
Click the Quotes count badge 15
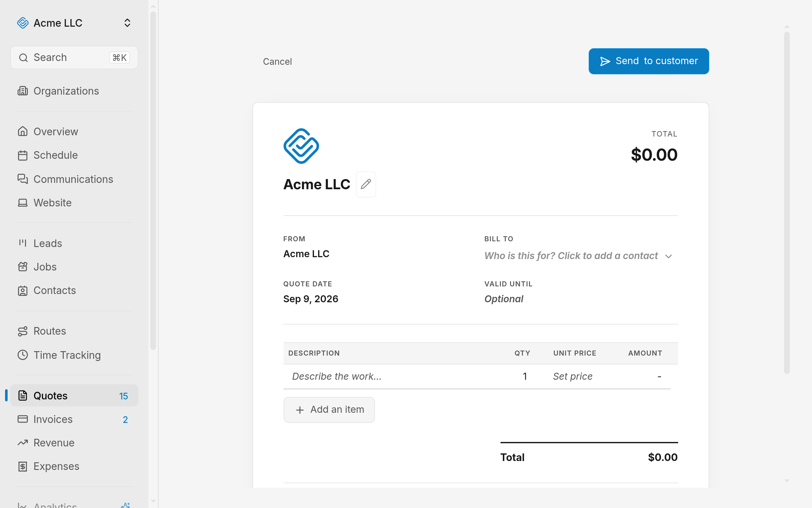pos(123,396)
